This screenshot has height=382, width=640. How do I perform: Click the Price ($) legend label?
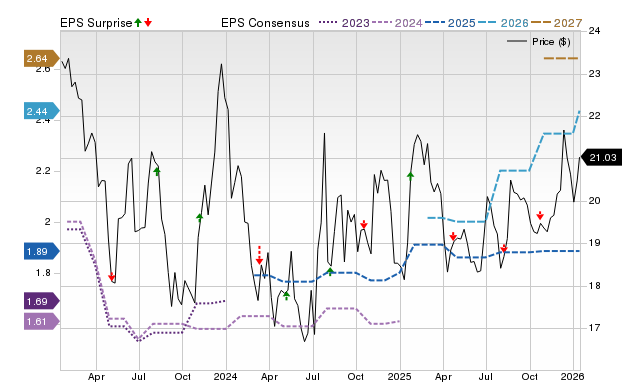[551, 42]
